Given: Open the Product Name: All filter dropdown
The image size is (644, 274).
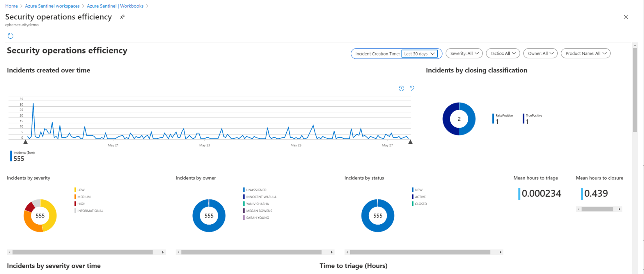Looking at the screenshot, I should click(586, 53).
